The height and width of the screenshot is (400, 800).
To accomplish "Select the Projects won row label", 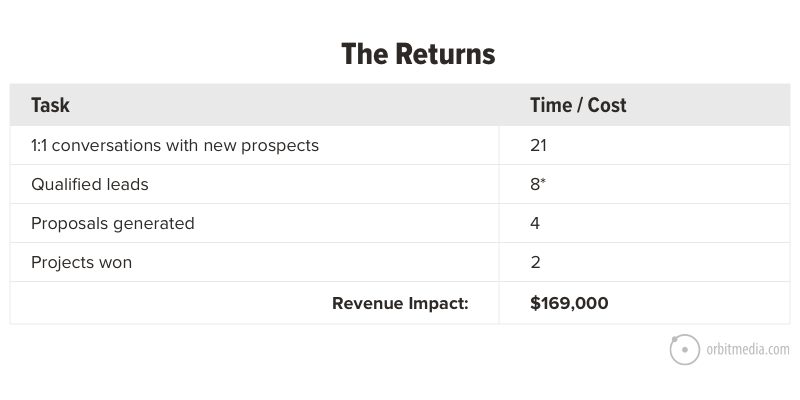I will [x=82, y=262].
